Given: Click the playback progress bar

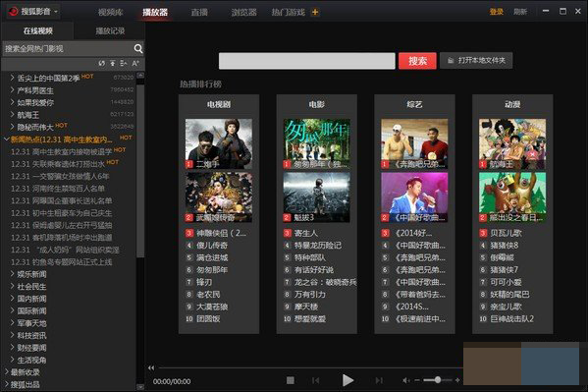Looking at the screenshot, I should pyautogui.click(x=310, y=367).
